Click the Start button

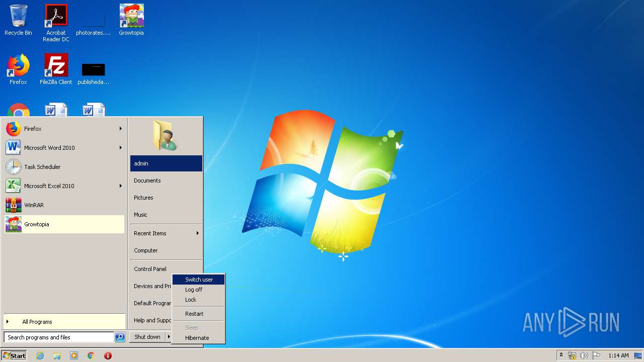coord(14,355)
